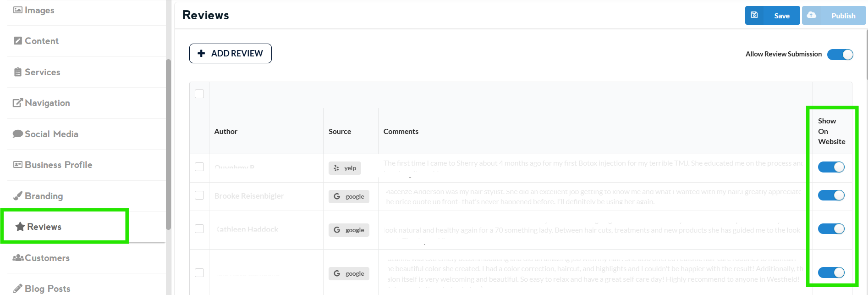Save the reviews changes
This screenshot has height=295, width=868.
(772, 16)
